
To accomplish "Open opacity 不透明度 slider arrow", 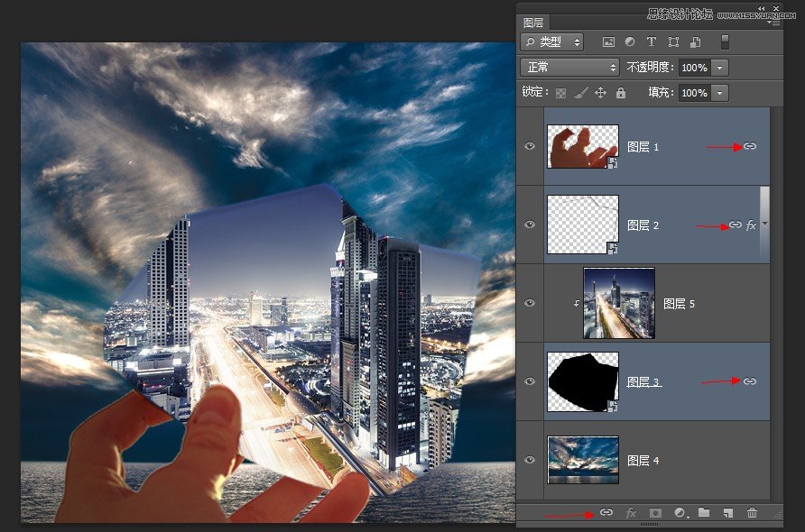I will pyautogui.click(x=720, y=68).
